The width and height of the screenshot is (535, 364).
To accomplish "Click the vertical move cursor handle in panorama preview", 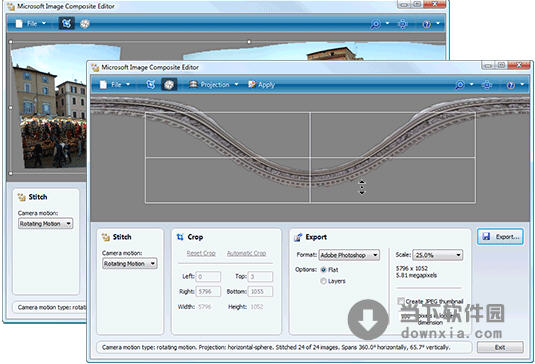I will click(362, 187).
